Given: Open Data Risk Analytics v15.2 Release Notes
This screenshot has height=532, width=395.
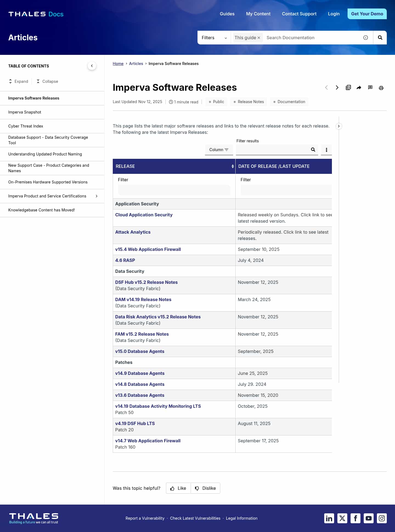Looking at the screenshot, I should pos(158,317).
